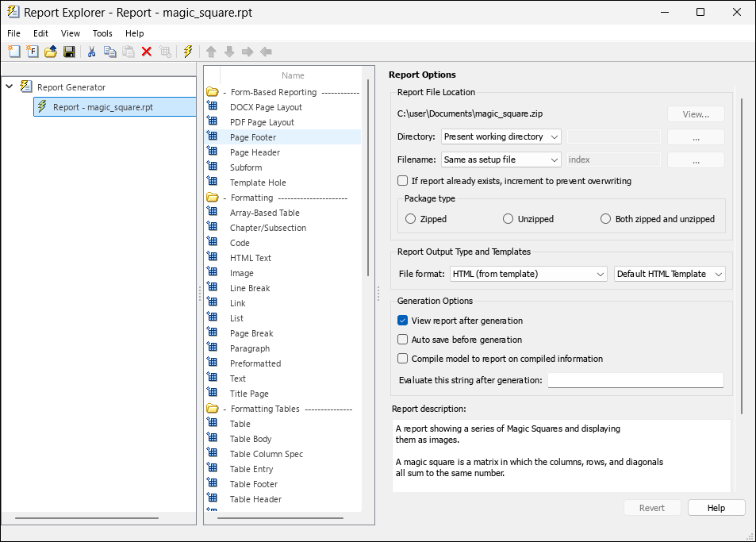Open the Tools menu
This screenshot has height=542, width=756.
[x=102, y=33]
